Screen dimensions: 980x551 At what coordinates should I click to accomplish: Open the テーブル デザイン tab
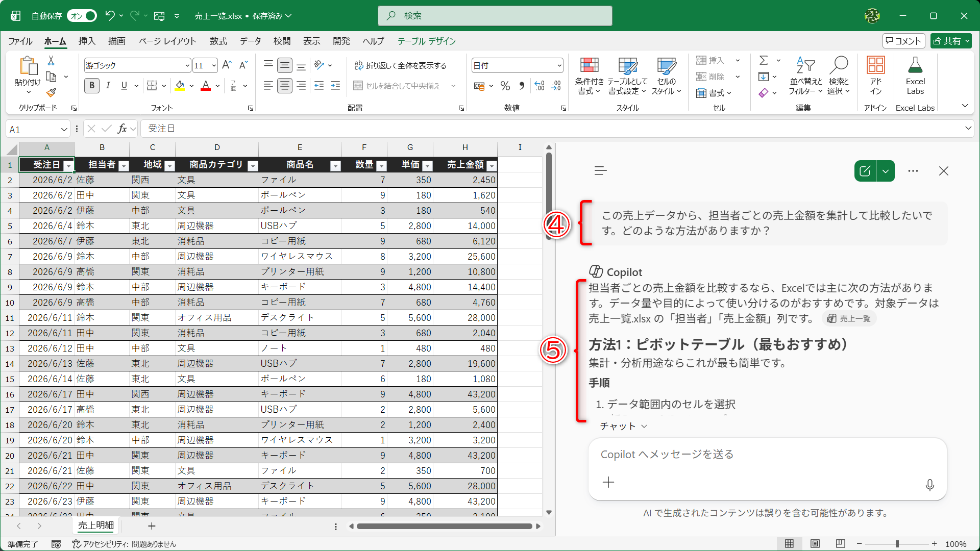click(x=427, y=41)
